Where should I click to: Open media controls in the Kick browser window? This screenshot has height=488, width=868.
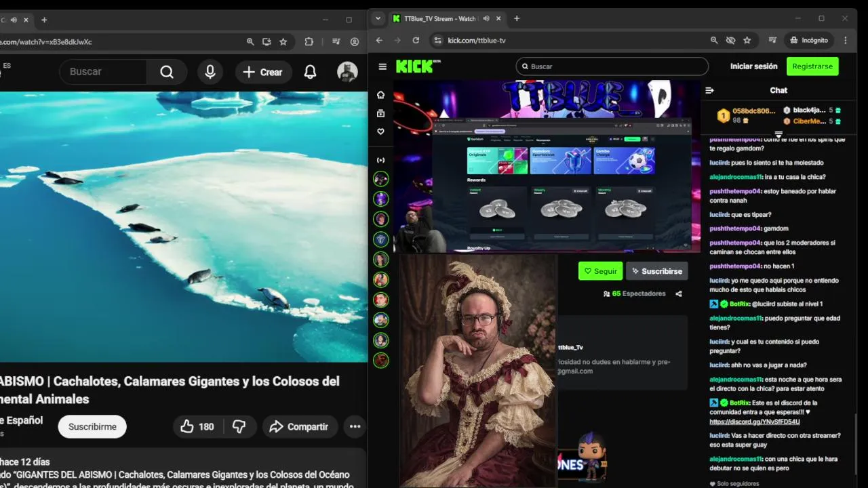click(x=772, y=40)
